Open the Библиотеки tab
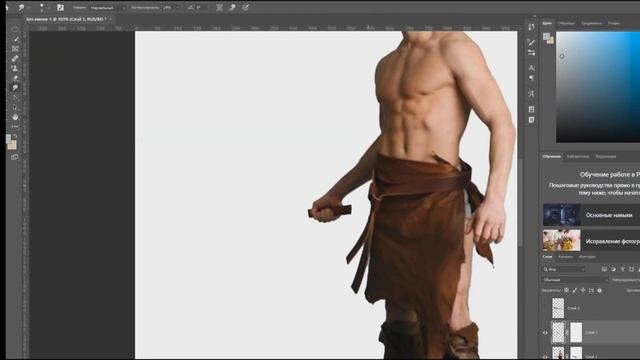This screenshot has height=360, width=640. point(578,156)
